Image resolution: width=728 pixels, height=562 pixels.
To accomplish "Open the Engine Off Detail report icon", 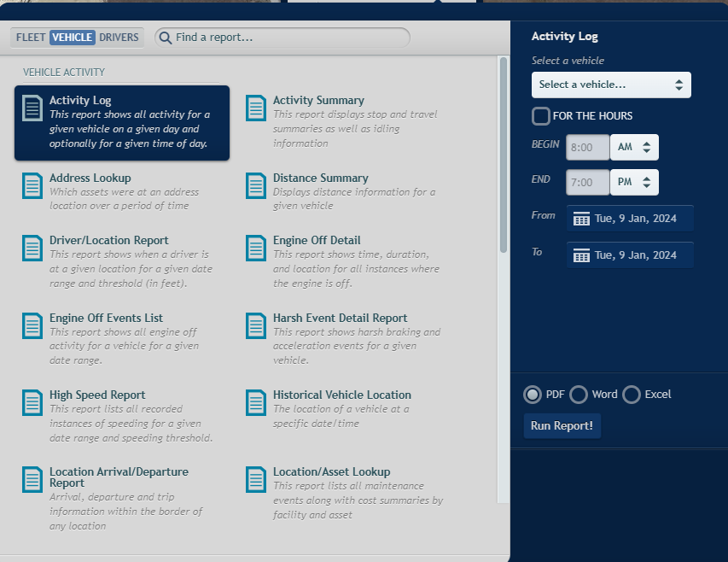I will 254,247.
